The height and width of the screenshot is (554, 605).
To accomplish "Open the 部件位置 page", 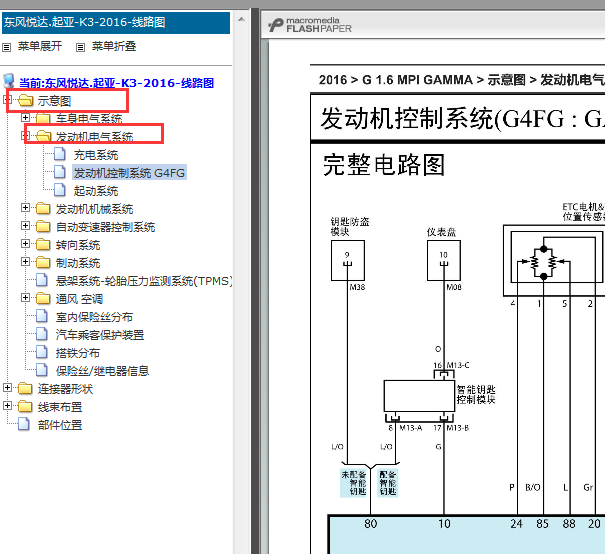I will [60, 425].
